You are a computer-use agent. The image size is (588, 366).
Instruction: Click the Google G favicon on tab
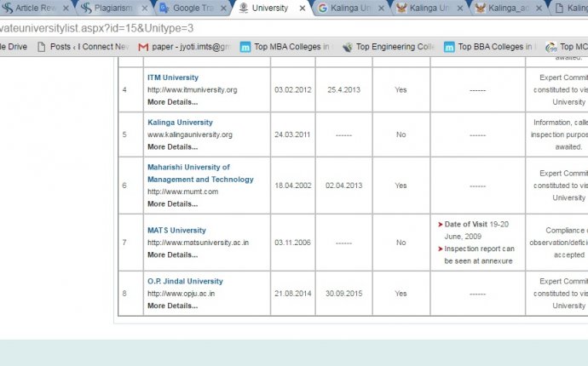322,8
